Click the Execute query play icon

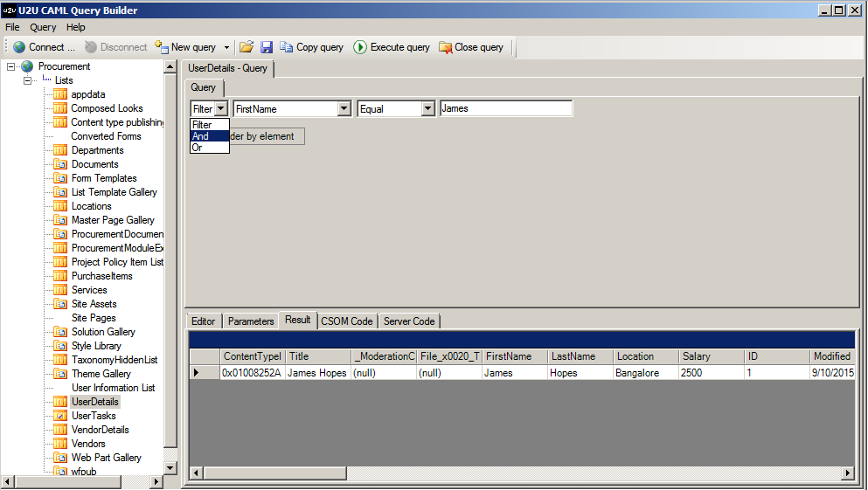point(360,47)
